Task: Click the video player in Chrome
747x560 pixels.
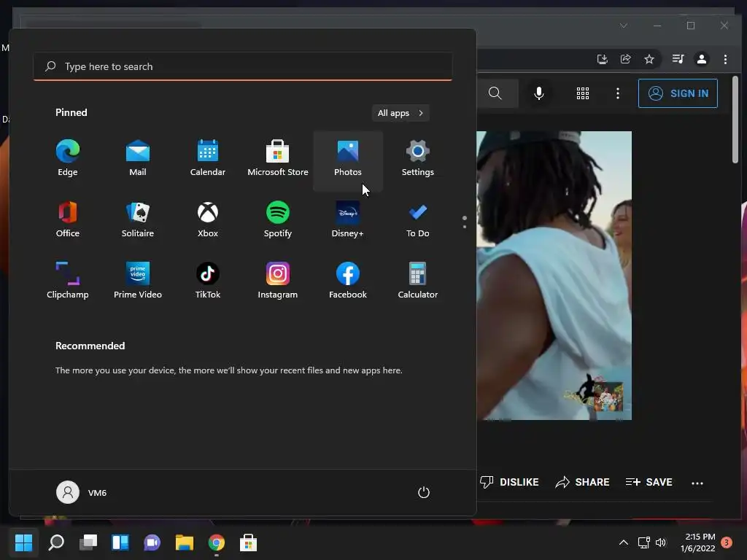Action: (x=554, y=276)
